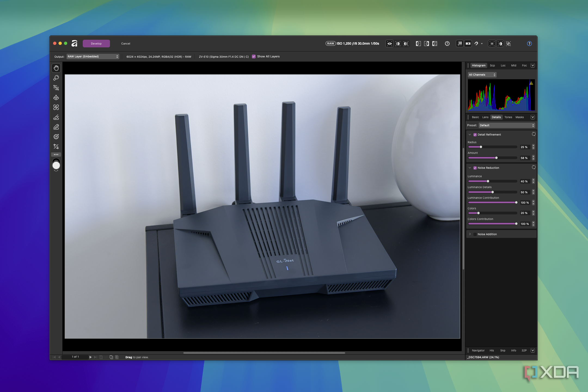
Task: Select the Crop tool
Action: [x=56, y=146]
